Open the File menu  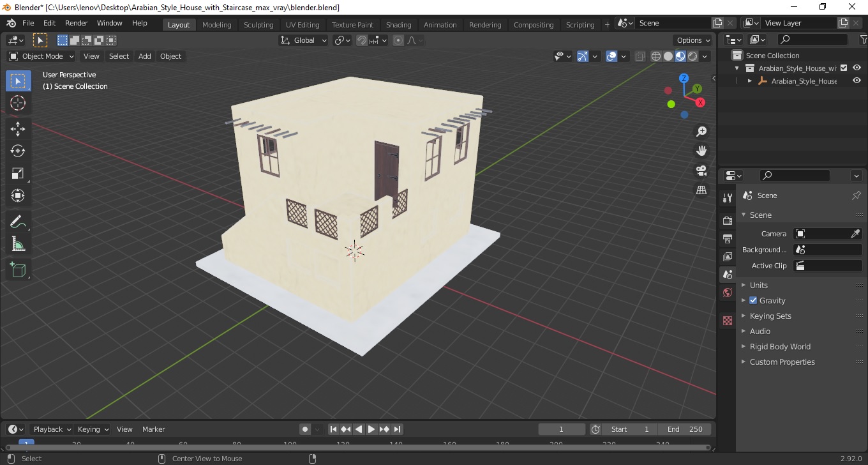tap(28, 23)
